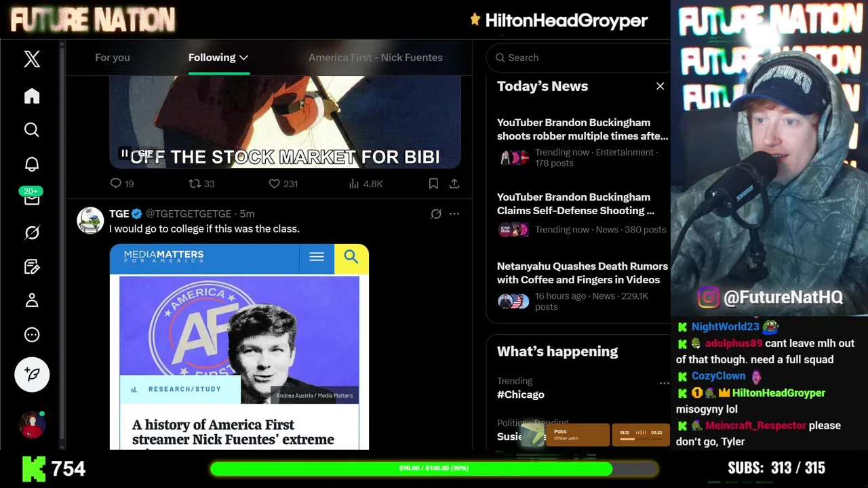868x488 pixels.
Task: Open America First - Nick Fuentes tab
Action: tap(375, 58)
